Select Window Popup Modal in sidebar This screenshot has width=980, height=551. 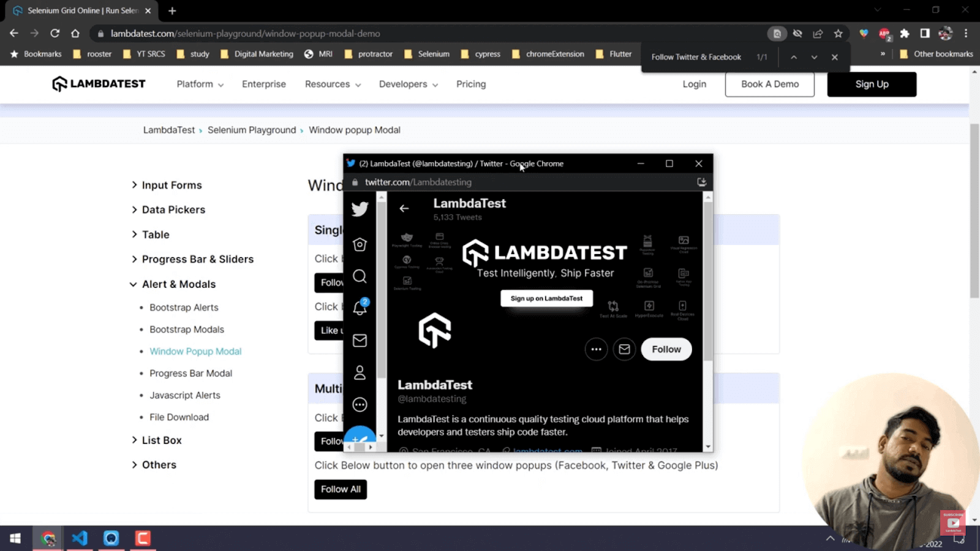[195, 351]
